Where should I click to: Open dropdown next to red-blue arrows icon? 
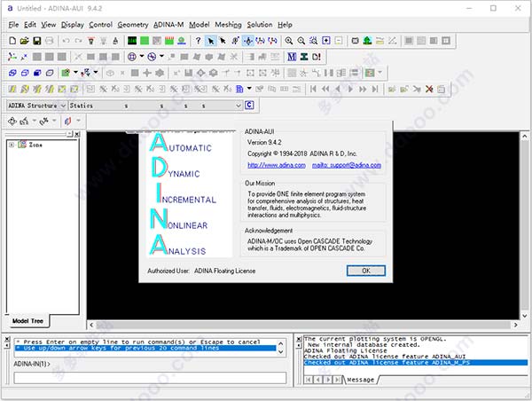click(96, 73)
